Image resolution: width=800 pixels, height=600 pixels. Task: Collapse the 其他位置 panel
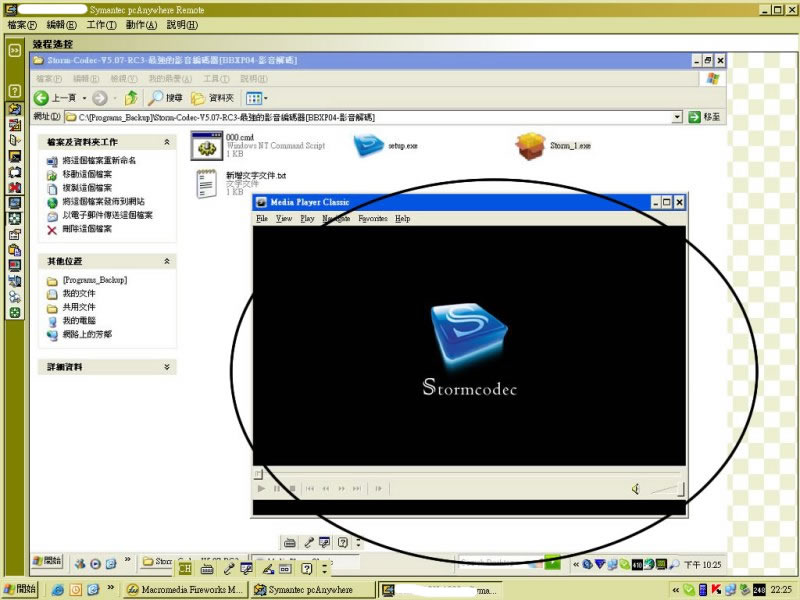(166, 261)
